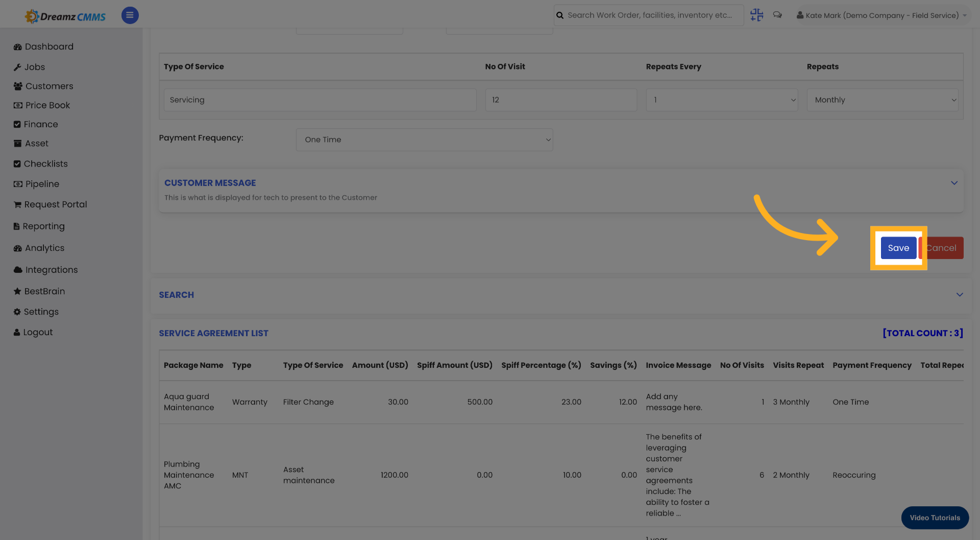Expand the Customer Message section chevron

pos(954,183)
